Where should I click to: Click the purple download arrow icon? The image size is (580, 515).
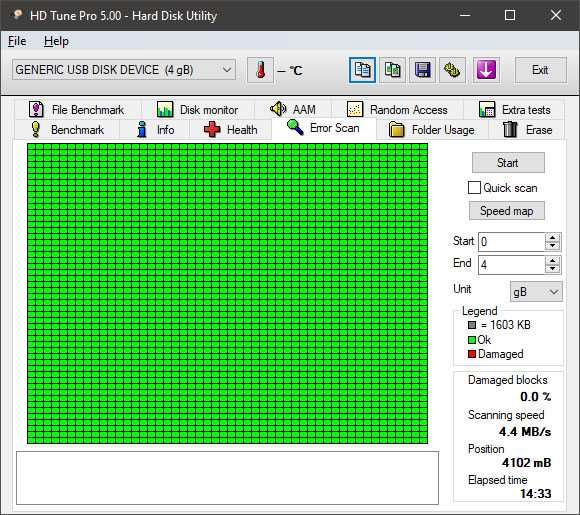coord(486,70)
